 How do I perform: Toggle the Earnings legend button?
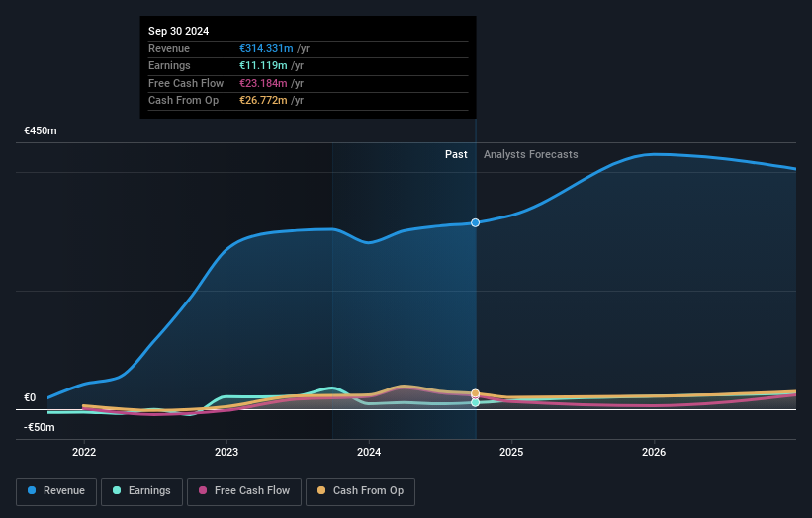click(x=141, y=491)
